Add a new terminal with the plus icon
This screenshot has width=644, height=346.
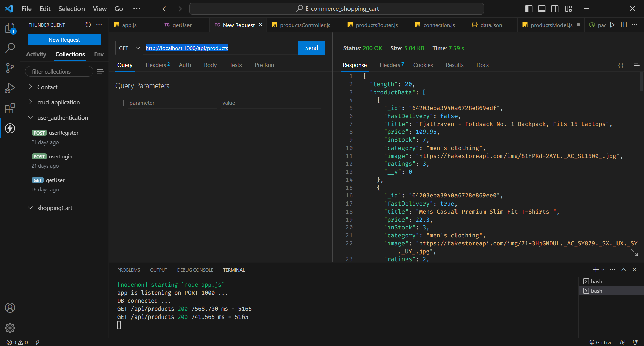[596, 269]
